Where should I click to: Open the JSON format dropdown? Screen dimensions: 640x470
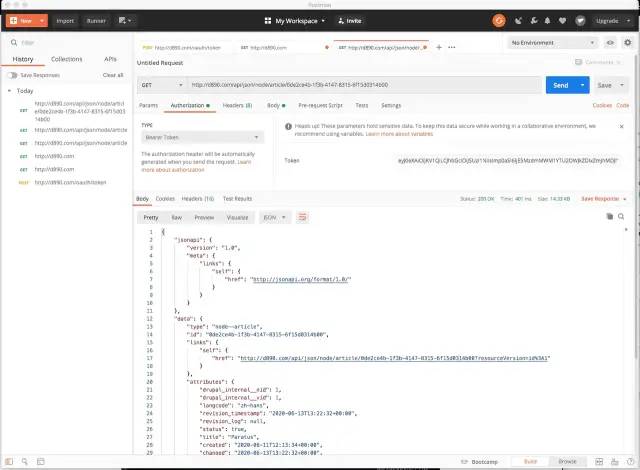pos(274,217)
